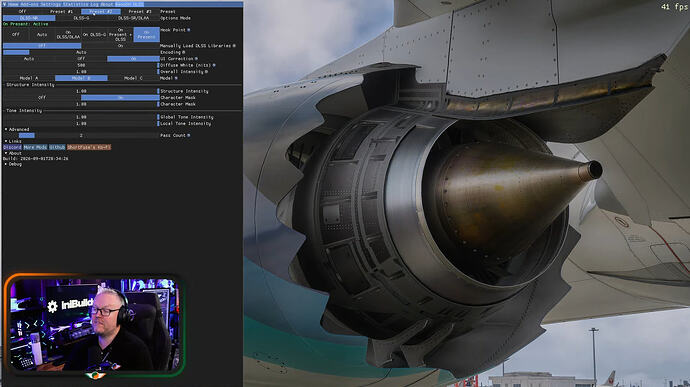Set UI Correction to Auto
The image size is (690, 387).
29,59
